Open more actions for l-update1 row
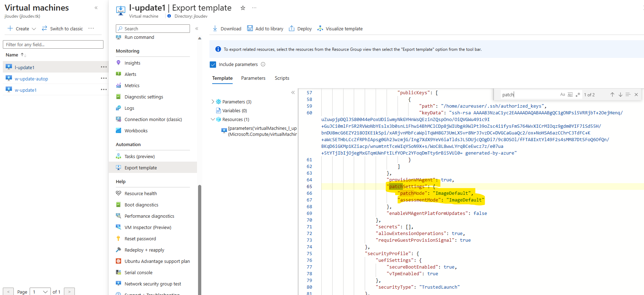Viewport: 644px width, 295px height. tap(103, 67)
